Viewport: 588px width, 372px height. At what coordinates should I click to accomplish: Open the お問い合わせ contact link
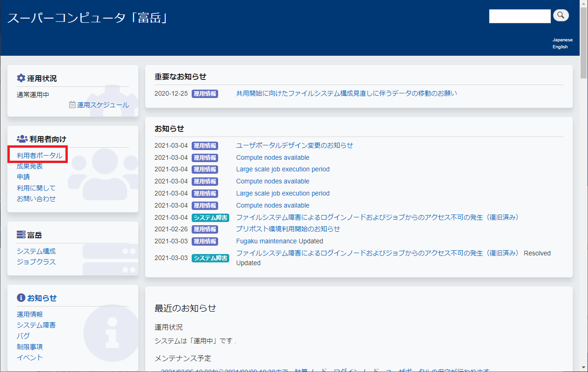pyautogui.click(x=36, y=199)
